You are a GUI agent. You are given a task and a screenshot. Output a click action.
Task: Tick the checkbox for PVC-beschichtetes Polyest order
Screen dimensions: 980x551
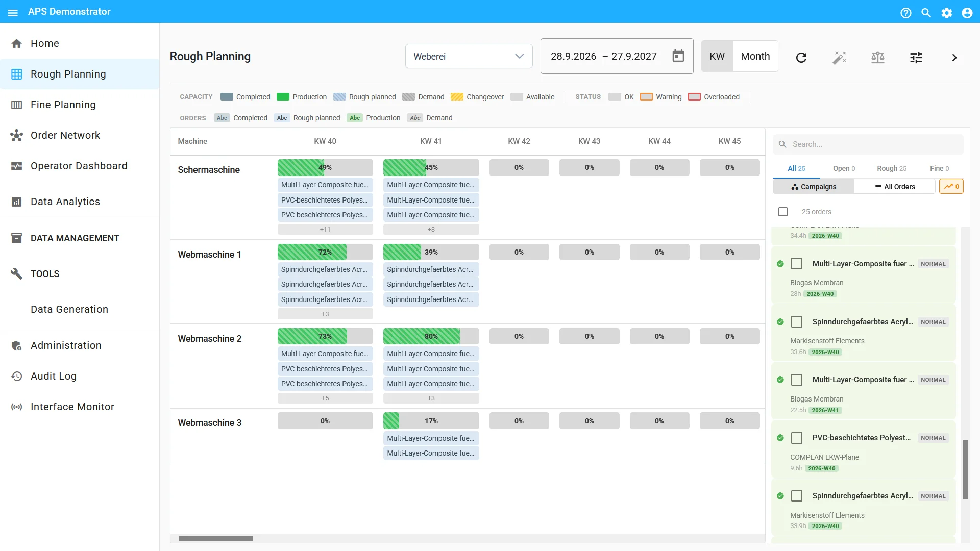[x=797, y=438]
